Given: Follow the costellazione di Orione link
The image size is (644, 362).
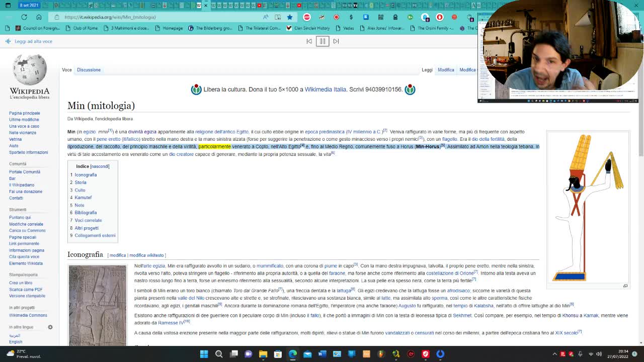Looking at the screenshot, I should coord(450,274).
